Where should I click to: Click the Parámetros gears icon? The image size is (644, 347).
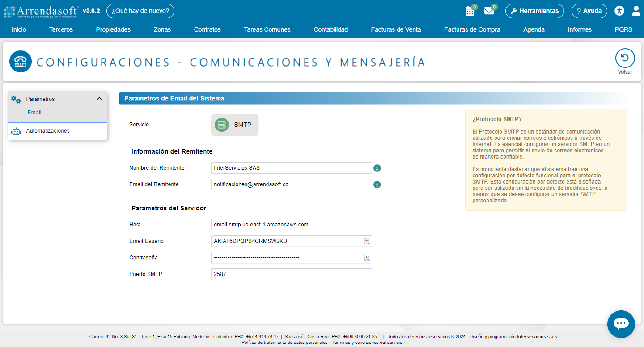click(16, 99)
